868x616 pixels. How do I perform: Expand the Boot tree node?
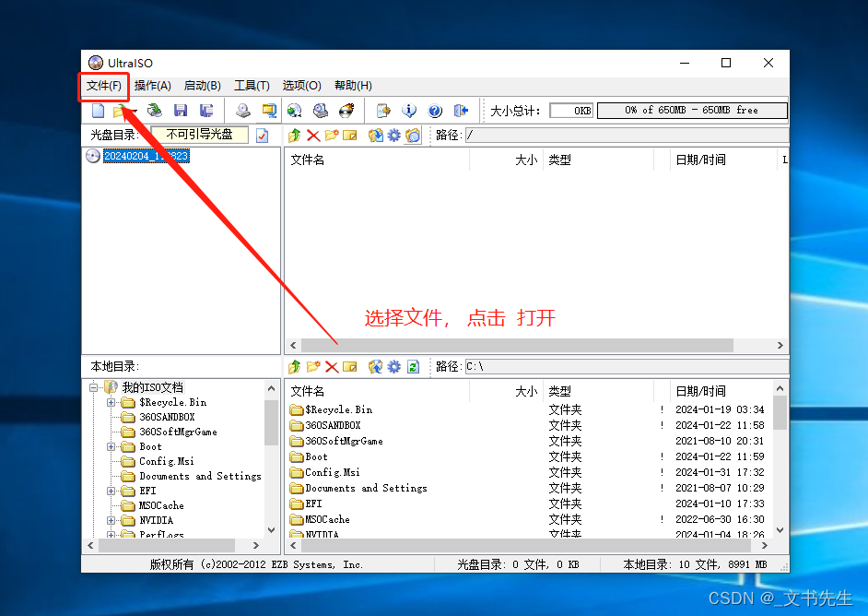point(111,446)
